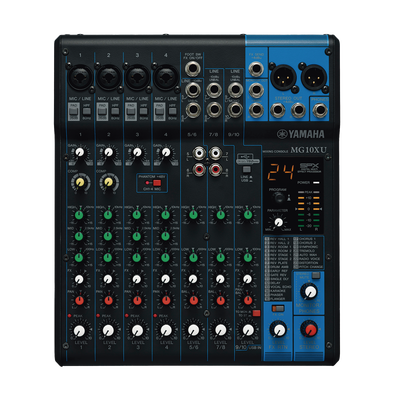This screenshot has height=400, width=400.
Task: Click the white RCA input for channel 5
Action: [200, 154]
